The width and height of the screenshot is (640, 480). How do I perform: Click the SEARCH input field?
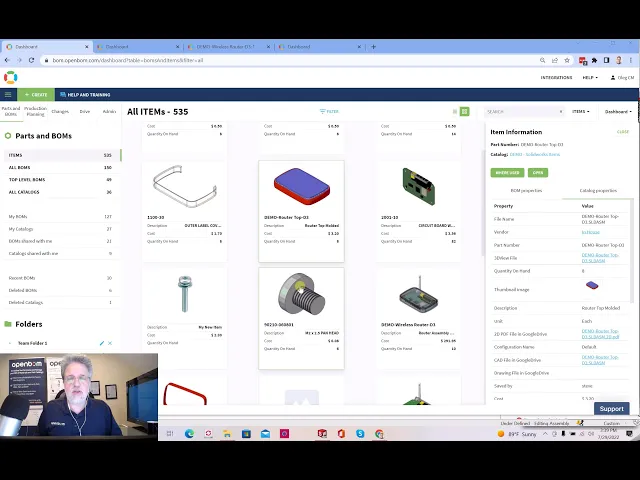[x=524, y=111]
